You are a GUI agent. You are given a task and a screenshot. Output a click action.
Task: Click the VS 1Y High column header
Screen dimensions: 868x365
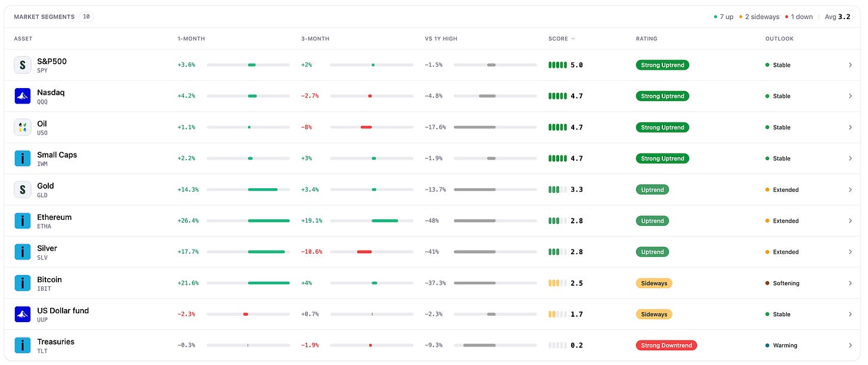[441, 39]
